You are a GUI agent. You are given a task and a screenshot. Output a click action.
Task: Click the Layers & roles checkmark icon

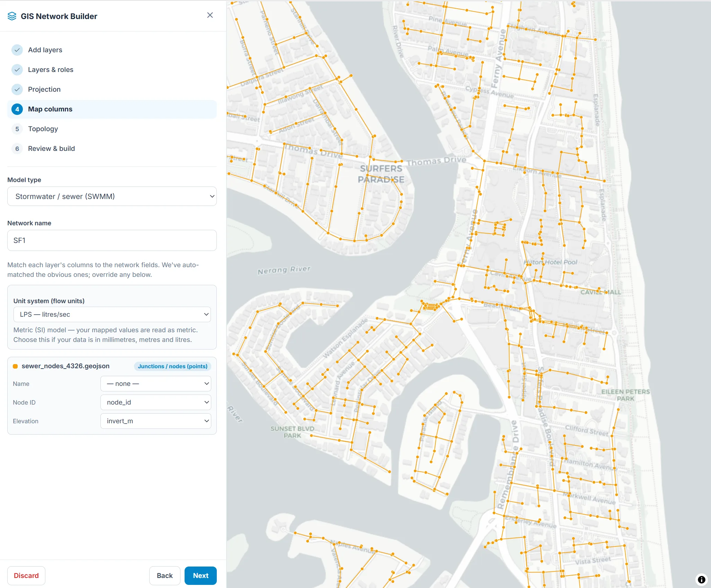point(17,70)
